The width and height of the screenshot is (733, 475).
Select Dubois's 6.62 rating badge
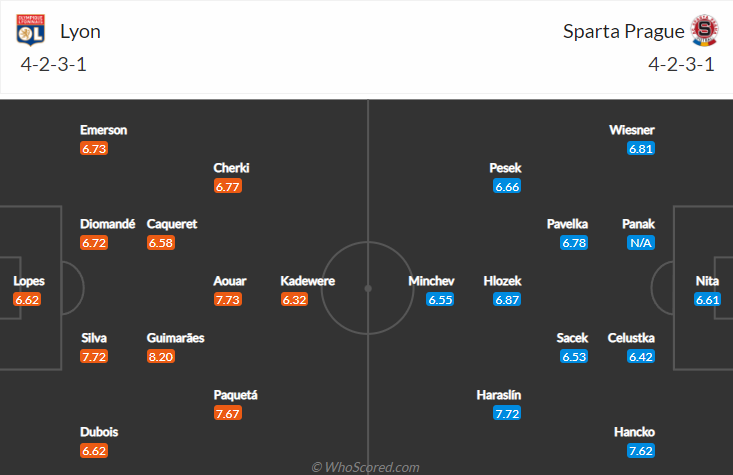(x=94, y=451)
